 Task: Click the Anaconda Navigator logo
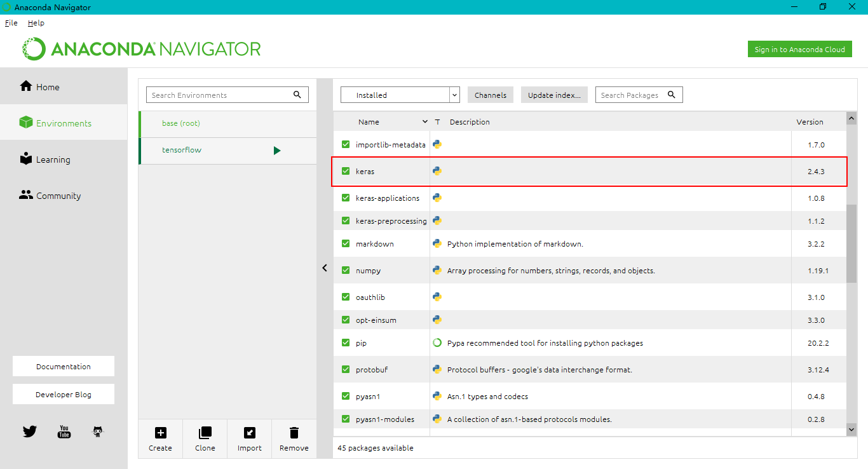(142, 49)
